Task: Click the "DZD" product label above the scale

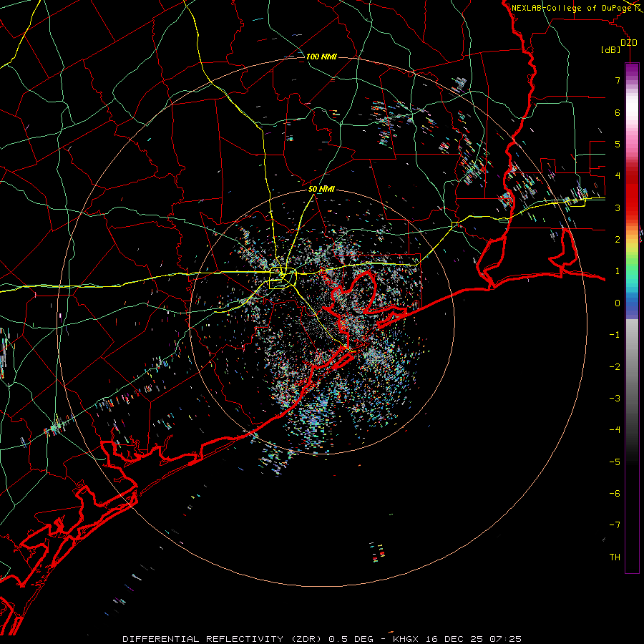Action: (x=629, y=43)
